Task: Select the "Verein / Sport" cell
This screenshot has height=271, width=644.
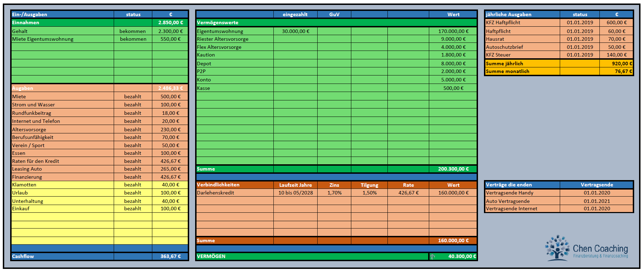Action: (x=62, y=145)
